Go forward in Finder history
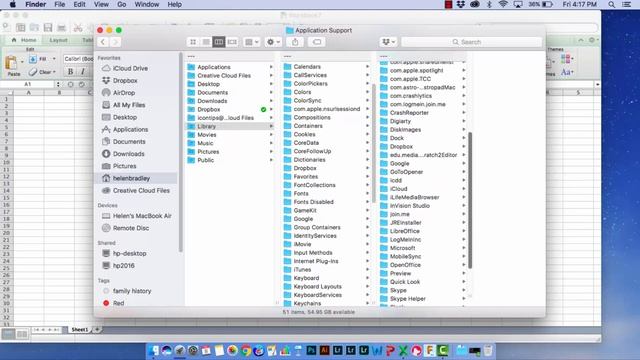The width and height of the screenshot is (640, 360). click(116, 42)
